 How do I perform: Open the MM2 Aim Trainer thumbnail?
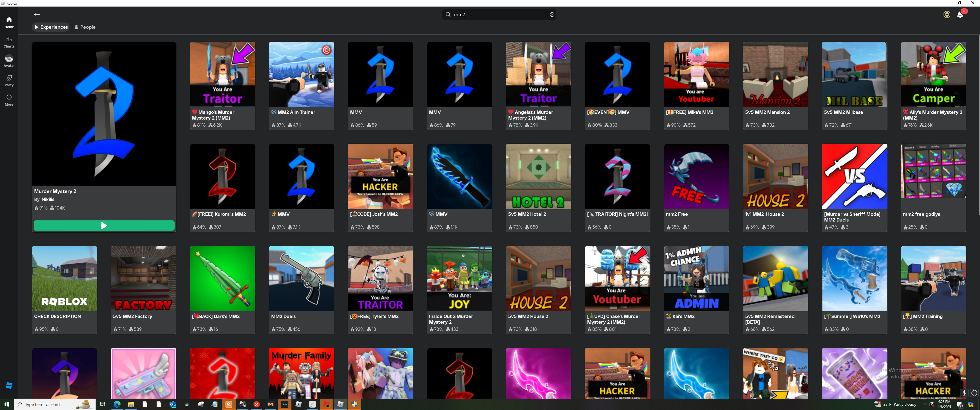coord(301,75)
